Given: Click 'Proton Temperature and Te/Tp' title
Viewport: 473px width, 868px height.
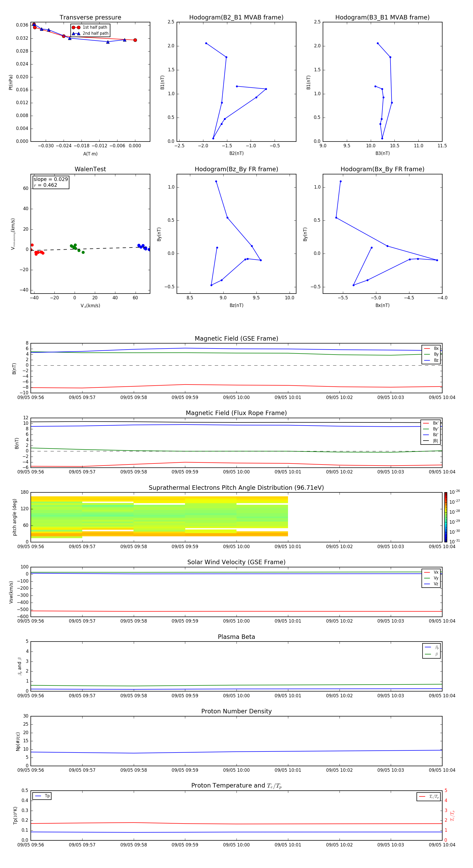Looking at the screenshot, I should coord(236,786).
